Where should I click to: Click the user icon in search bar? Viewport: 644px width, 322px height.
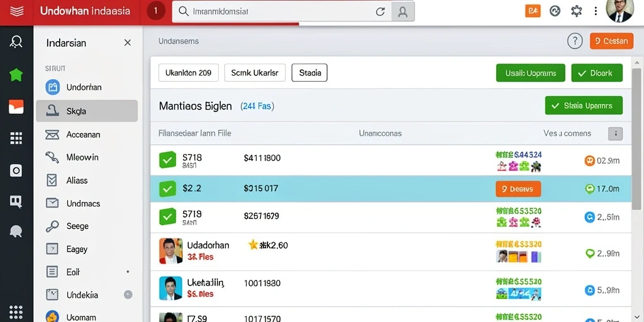pyautogui.click(x=402, y=11)
